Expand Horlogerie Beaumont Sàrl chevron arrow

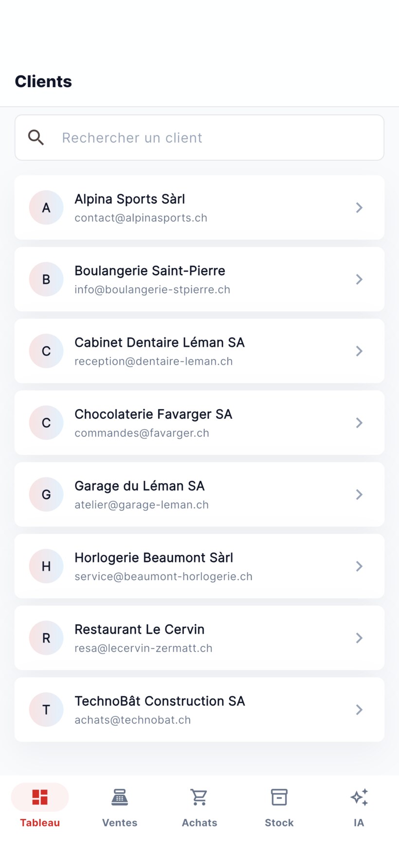(359, 566)
